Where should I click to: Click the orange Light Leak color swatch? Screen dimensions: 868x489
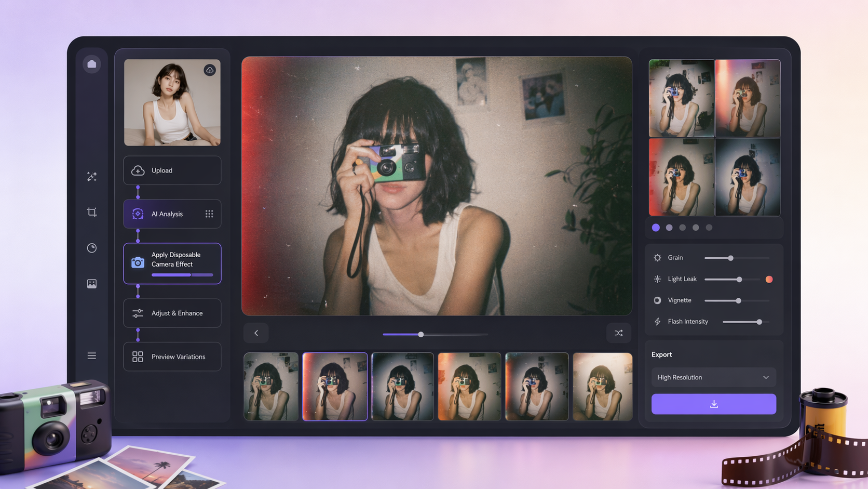click(769, 280)
